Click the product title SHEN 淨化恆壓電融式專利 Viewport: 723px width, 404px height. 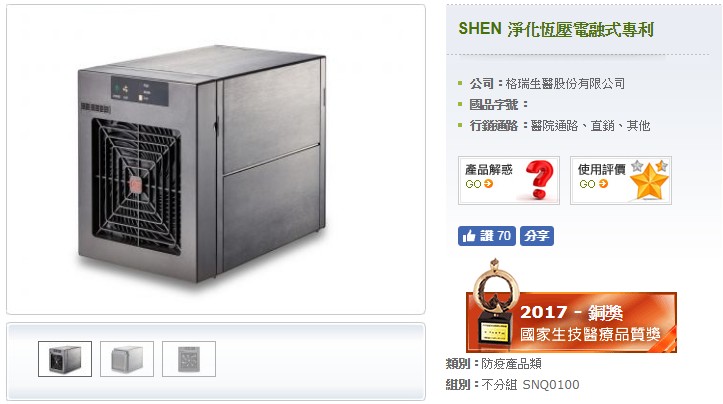click(x=556, y=29)
